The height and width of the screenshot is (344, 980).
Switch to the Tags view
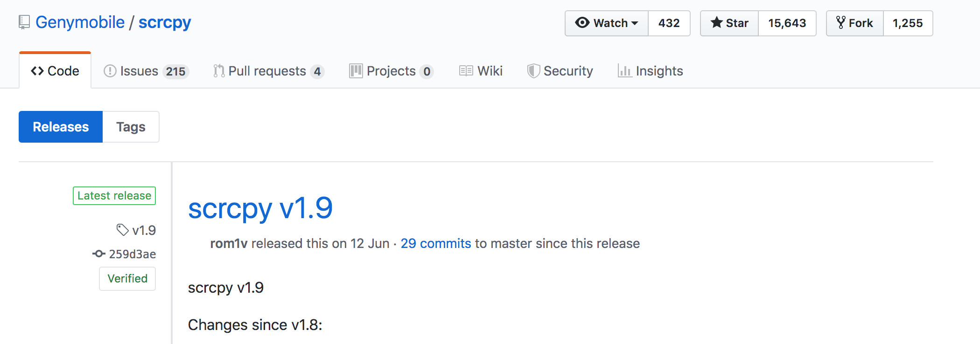(131, 127)
